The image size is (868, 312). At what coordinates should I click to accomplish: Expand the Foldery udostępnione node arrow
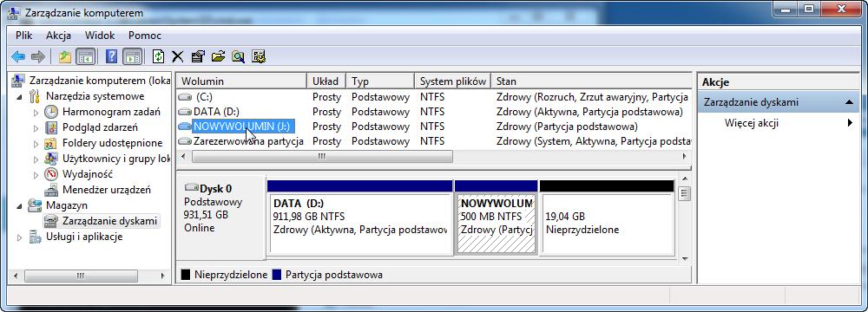click(36, 143)
